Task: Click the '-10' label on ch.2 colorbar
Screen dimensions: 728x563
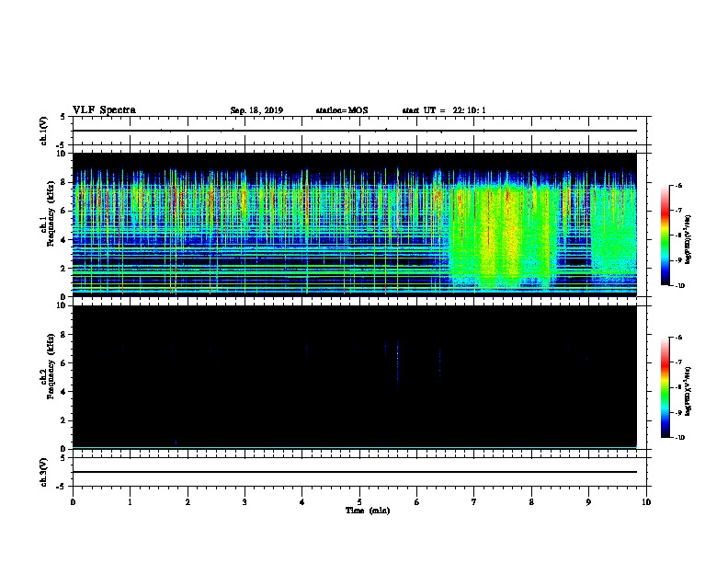Action: tap(678, 438)
